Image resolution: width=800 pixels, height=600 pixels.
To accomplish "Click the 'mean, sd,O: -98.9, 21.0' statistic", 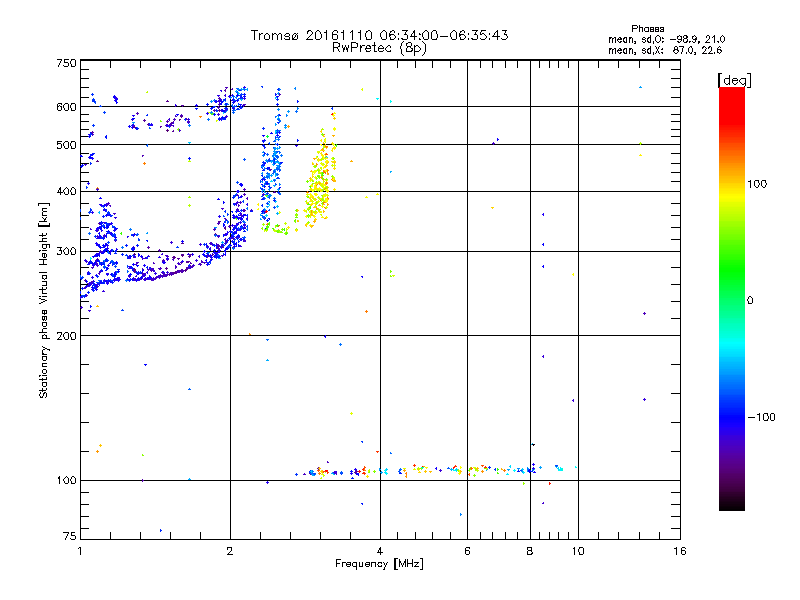I will [666, 40].
